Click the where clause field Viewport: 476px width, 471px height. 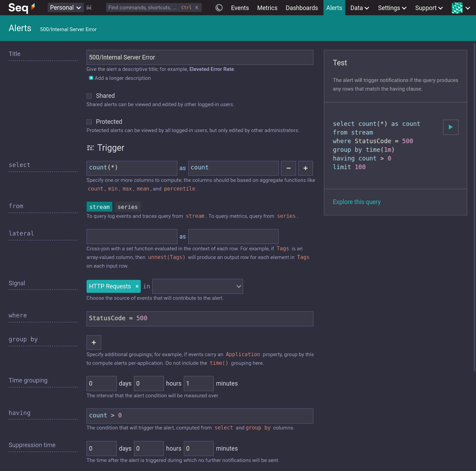click(200, 319)
